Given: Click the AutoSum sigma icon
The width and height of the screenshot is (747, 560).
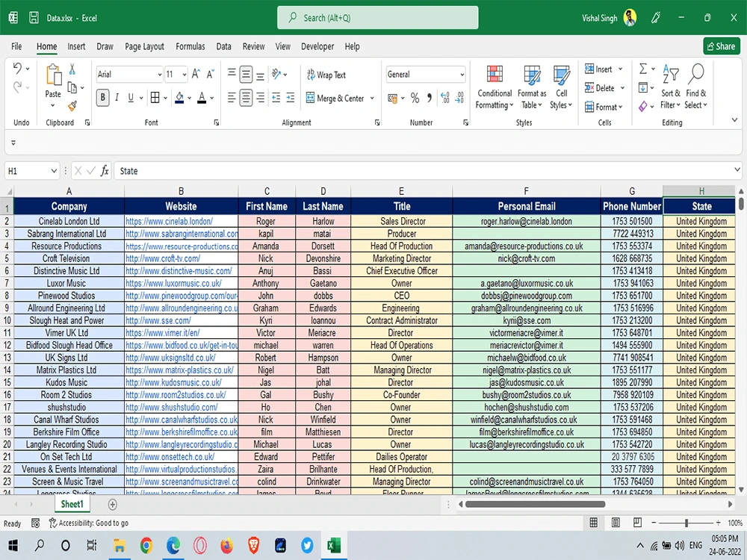Looking at the screenshot, I should point(643,69).
